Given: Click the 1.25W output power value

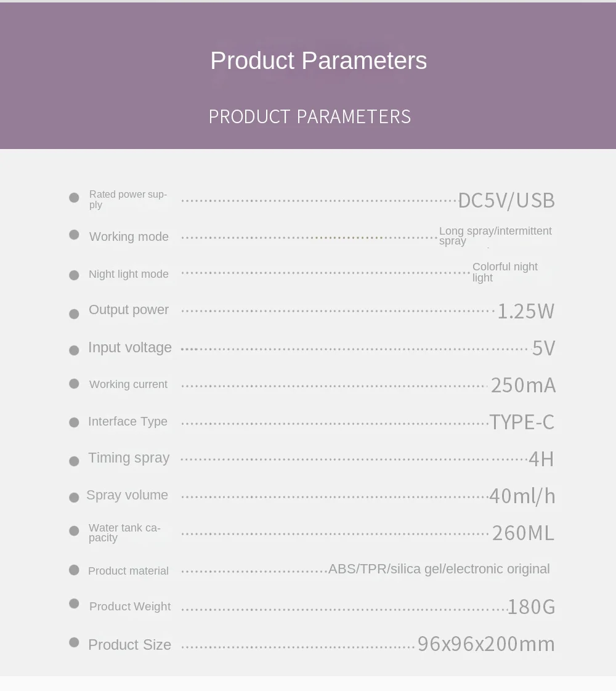Looking at the screenshot, I should (525, 311).
